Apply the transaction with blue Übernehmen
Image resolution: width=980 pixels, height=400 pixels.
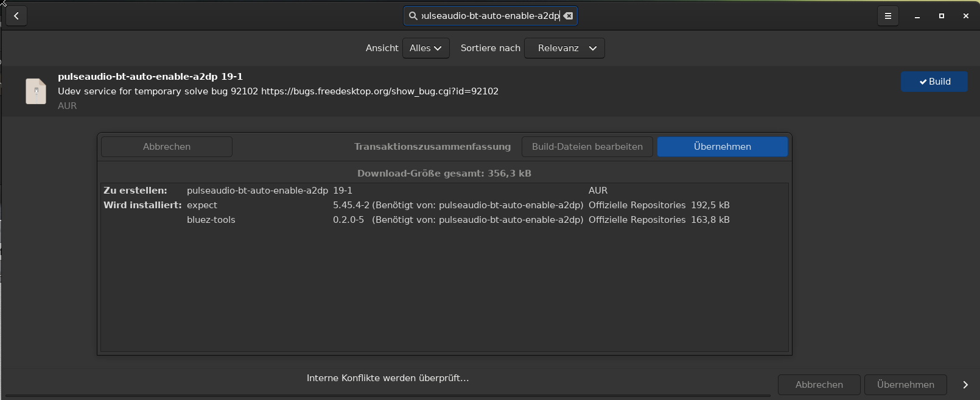point(723,147)
